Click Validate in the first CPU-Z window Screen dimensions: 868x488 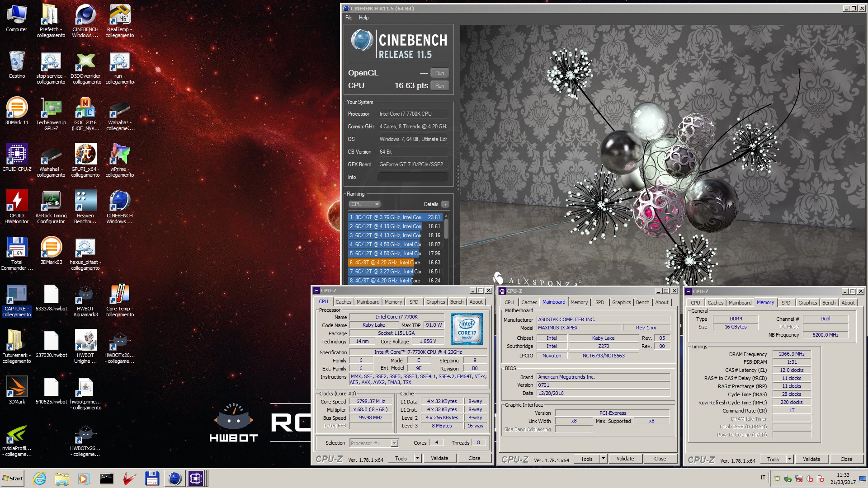(x=439, y=458)
